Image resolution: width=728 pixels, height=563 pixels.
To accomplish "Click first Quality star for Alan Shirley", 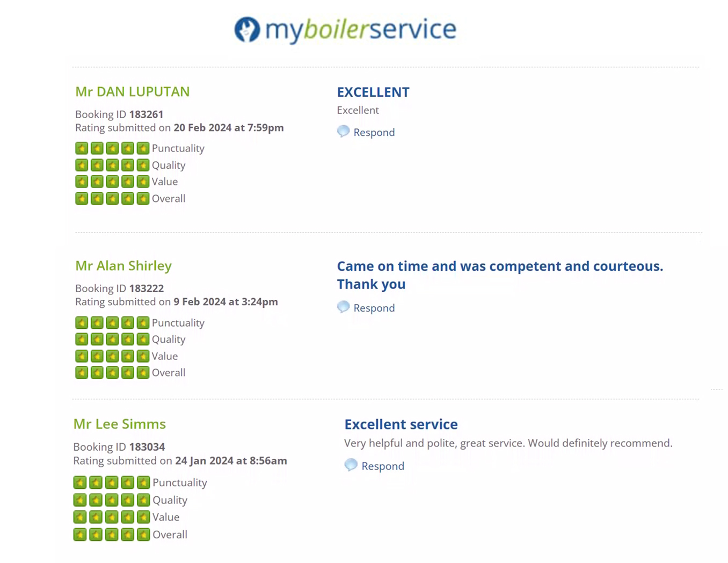I will coord(82,340).
